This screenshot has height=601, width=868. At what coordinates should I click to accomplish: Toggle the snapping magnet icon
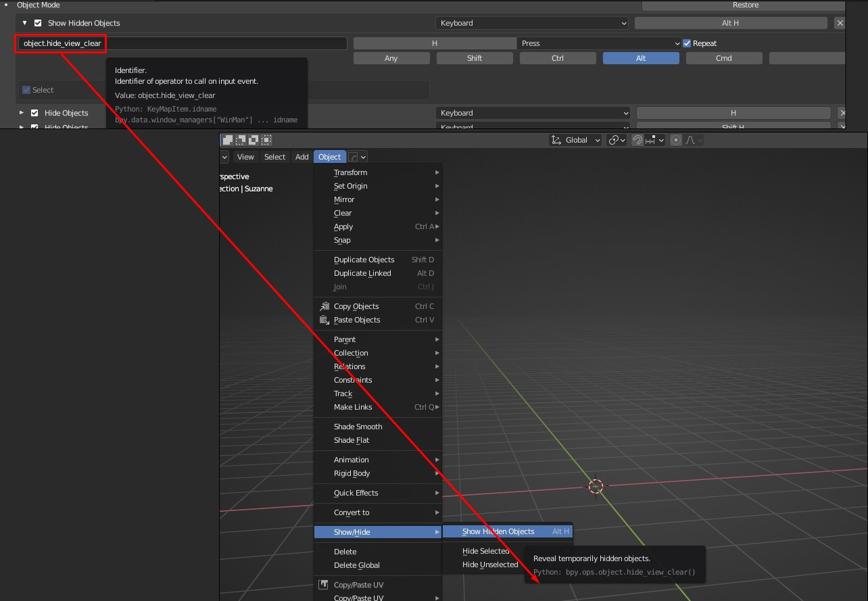point(637,140)
